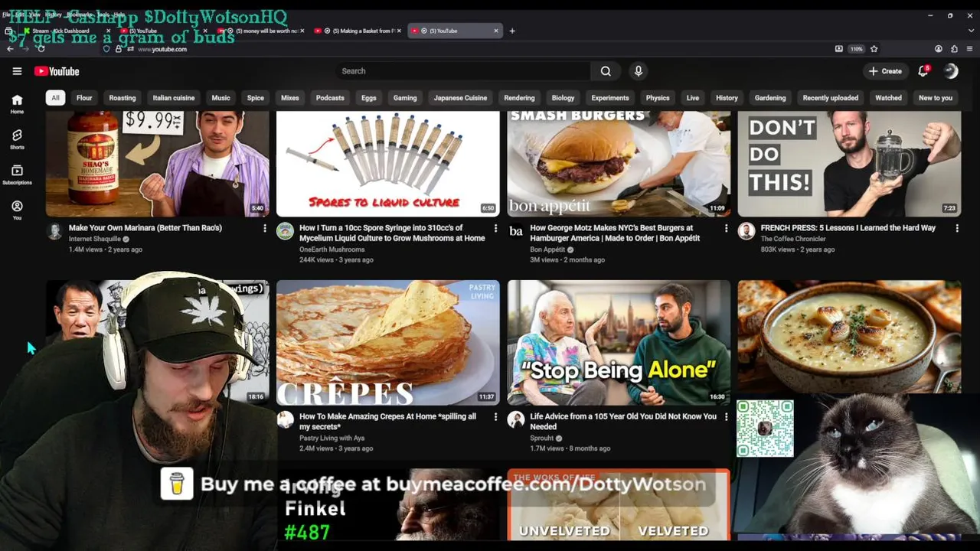The image size is (980, 551).
Task: Go back with the browser back arrow
Action: (x=10, y=49)
